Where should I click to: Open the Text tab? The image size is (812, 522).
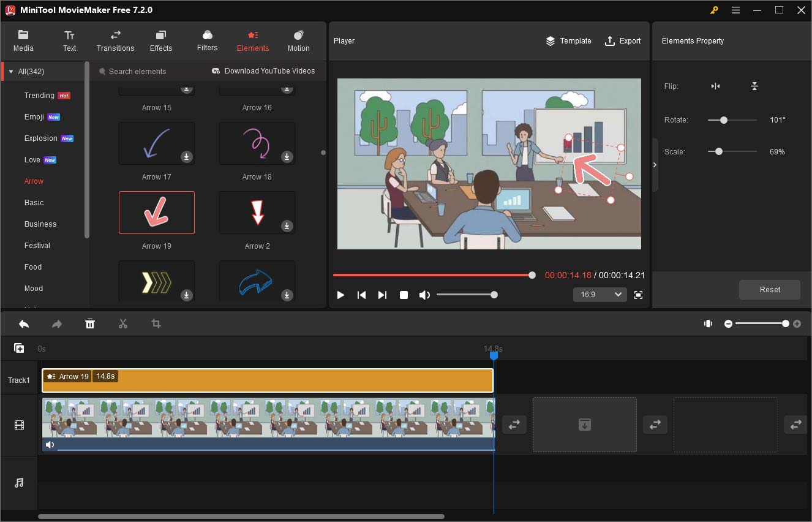tap(69, 40)
